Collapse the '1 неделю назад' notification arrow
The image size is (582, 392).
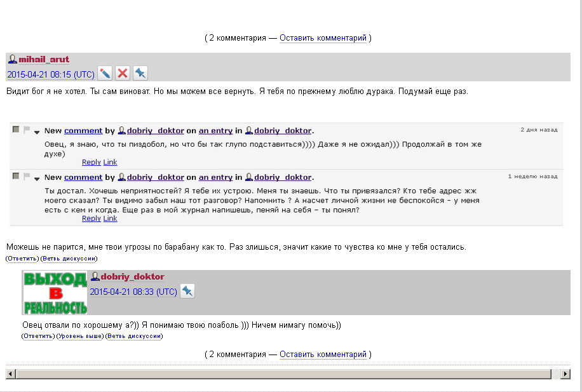(x=37, y=179)
